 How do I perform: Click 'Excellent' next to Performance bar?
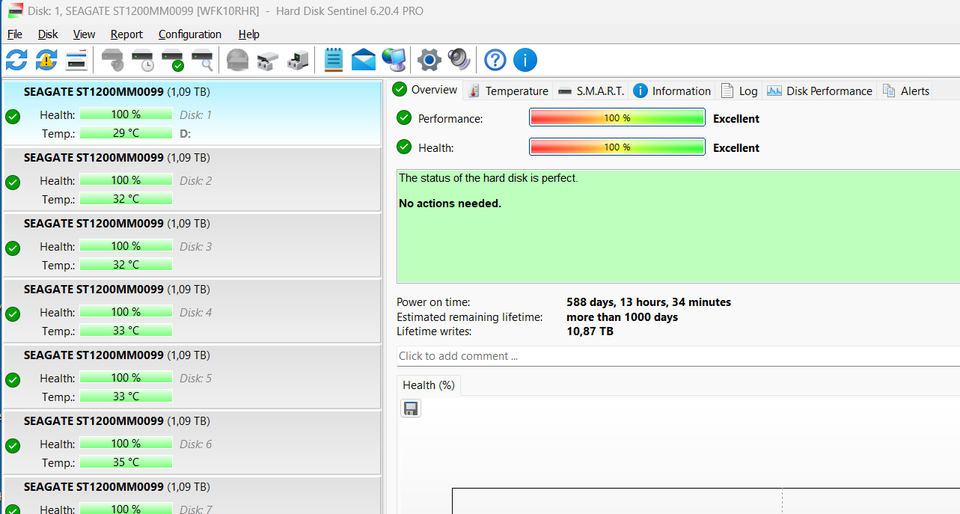[x=736, y=119]
